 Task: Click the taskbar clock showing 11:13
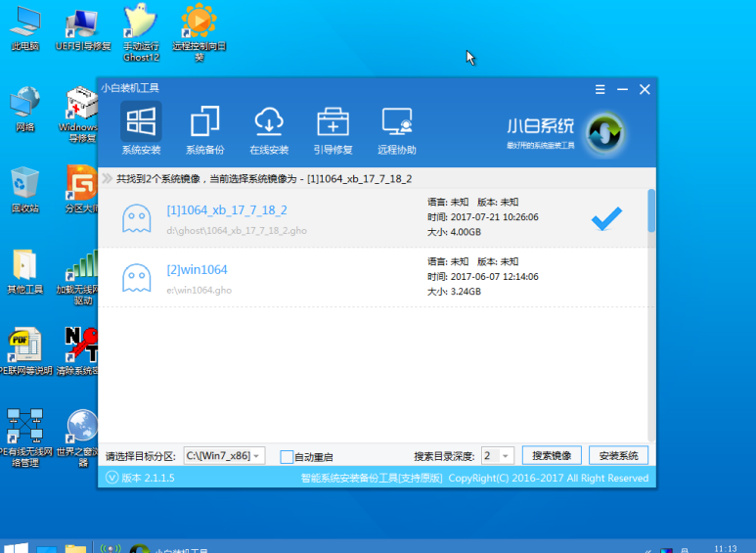coord(725,549)
